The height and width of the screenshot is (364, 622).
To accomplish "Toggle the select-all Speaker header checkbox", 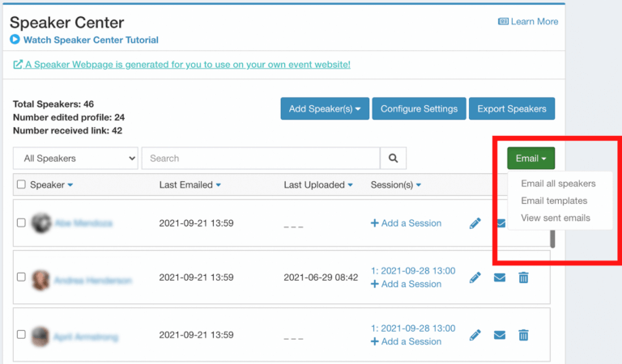I will 21,185.
